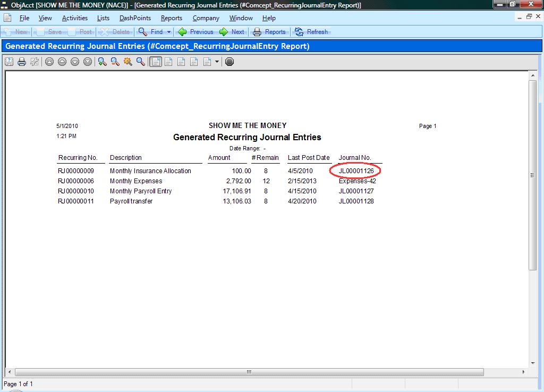Click the print icon in report toolbar
Viewport: 544px width, 392px height.
click(x=22, y=62)
